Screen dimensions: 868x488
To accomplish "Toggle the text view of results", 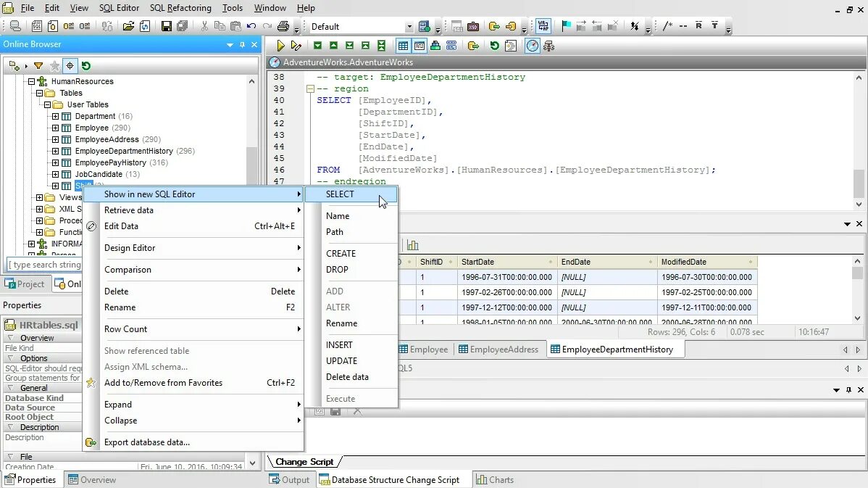I will pyautogui.click(x=420, y=45).
